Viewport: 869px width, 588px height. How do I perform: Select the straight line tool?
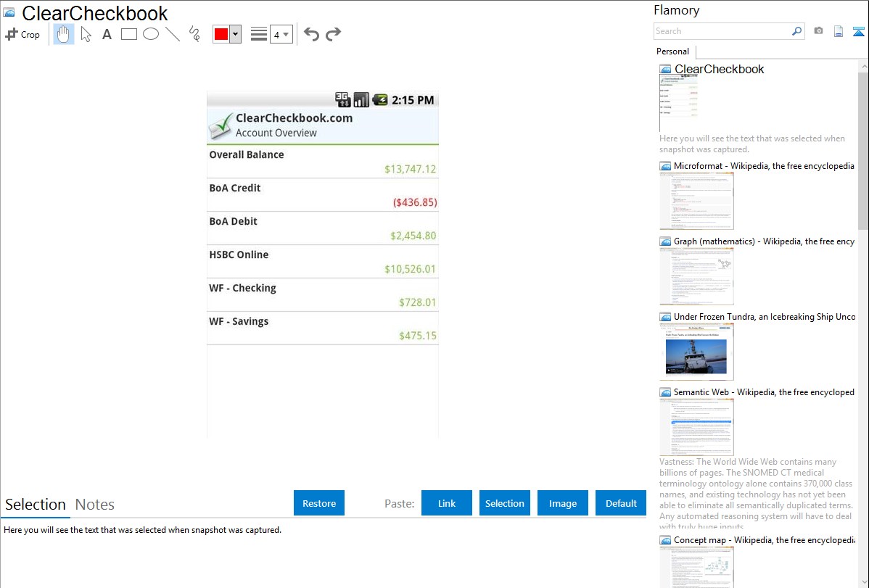173,34
